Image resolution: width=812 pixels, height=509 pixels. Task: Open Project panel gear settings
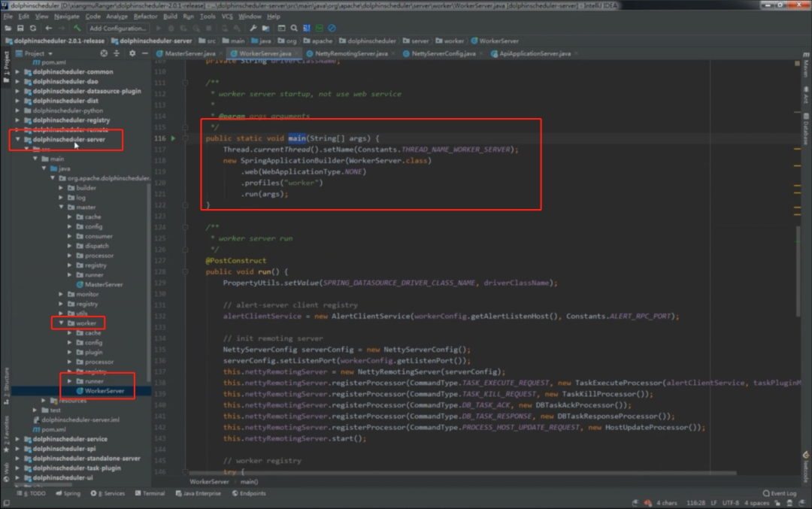pos(132,53)
